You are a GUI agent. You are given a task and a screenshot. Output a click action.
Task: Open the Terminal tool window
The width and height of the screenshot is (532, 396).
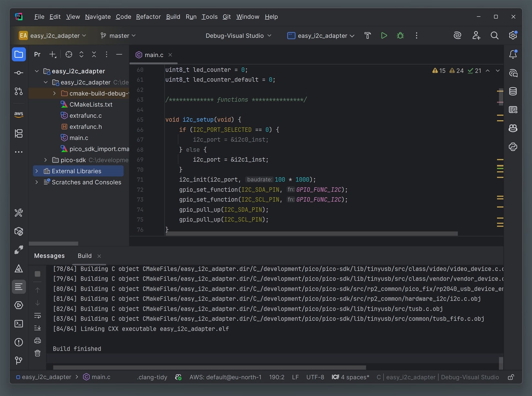tap(19, 324)
